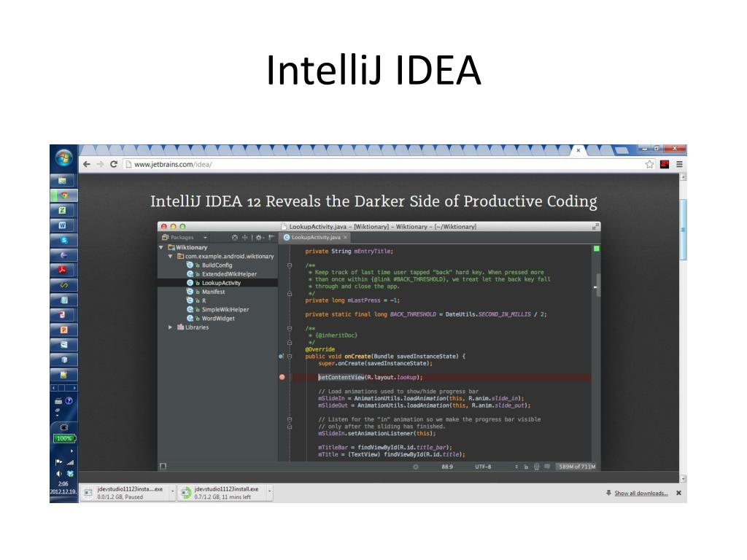Click the tool window square icon at bottom-left of IDE

pyautogui.click(x=163, y=466)
